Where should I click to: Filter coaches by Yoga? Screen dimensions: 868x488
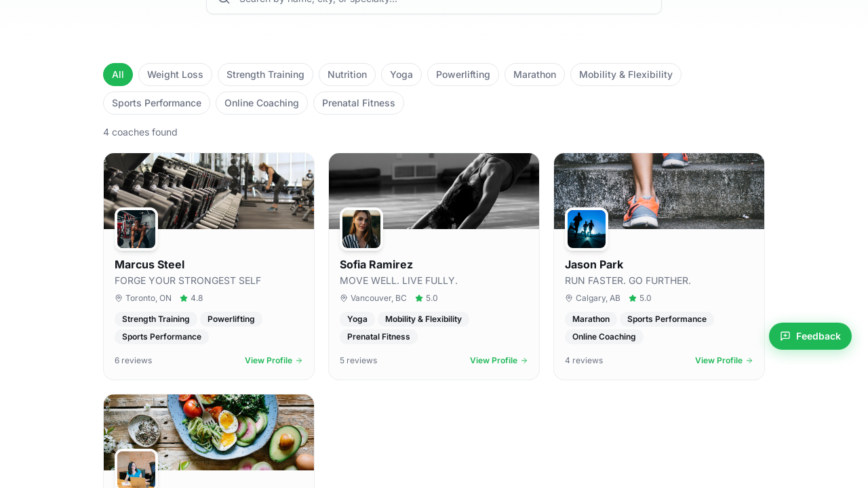click(401, 75)
